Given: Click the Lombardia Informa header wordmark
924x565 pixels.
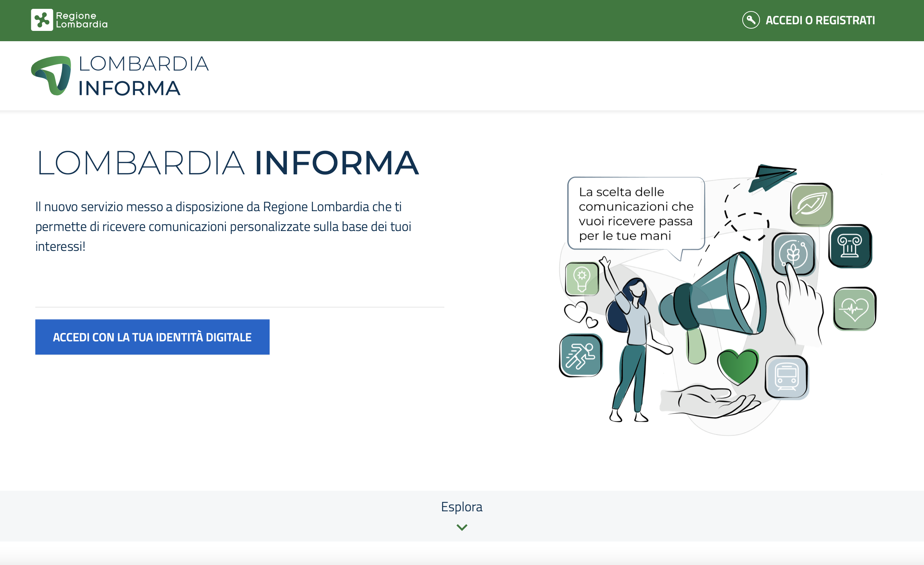Looking at the screenshot, I should click(x=143, y=76).
